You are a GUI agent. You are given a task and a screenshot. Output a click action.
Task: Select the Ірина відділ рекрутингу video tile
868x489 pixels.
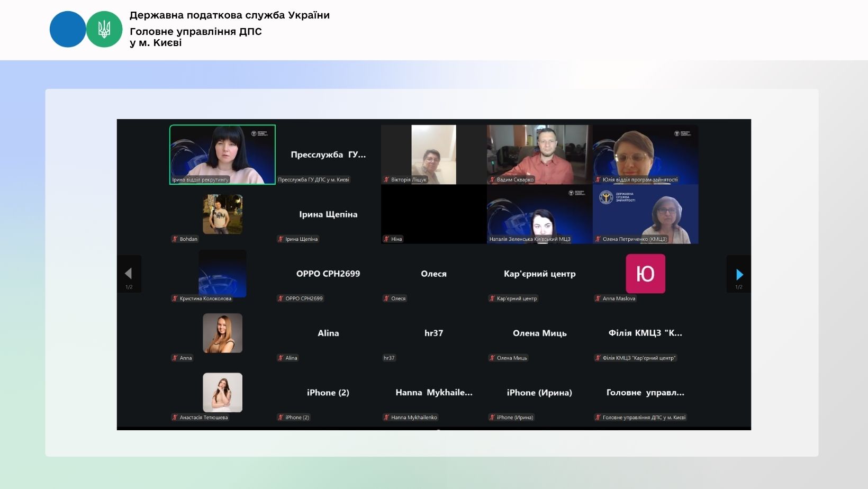222,154
